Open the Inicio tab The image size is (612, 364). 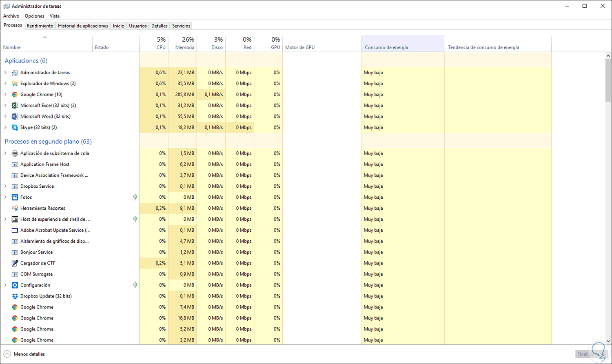point(119,26)
